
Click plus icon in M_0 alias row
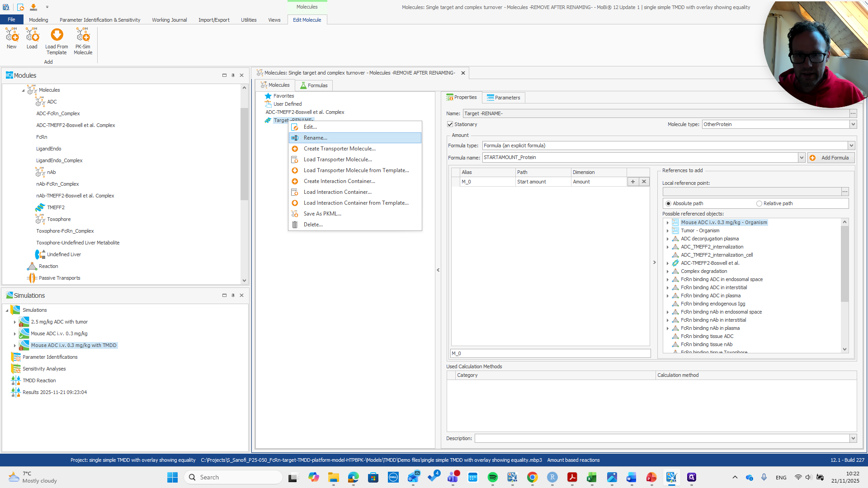633,182
